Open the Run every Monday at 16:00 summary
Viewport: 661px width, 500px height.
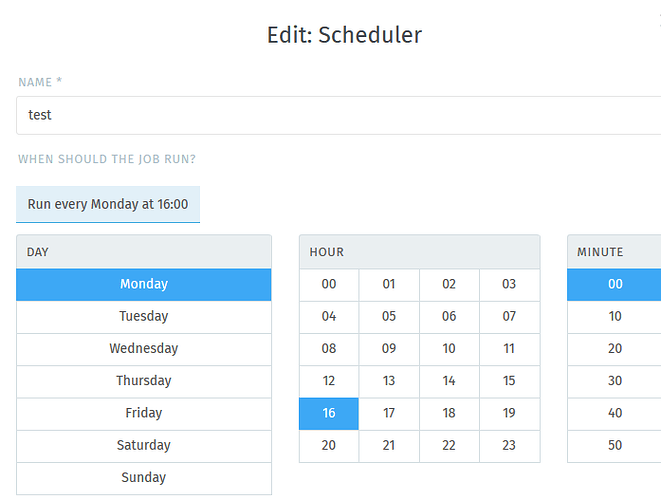tap(108, 204)
